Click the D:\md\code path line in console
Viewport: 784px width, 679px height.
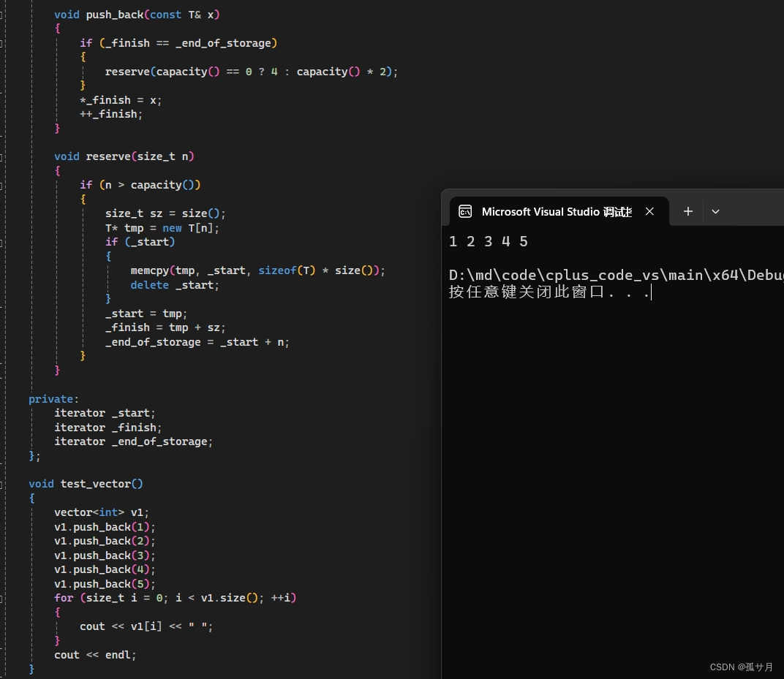click(x=616, y=276)
